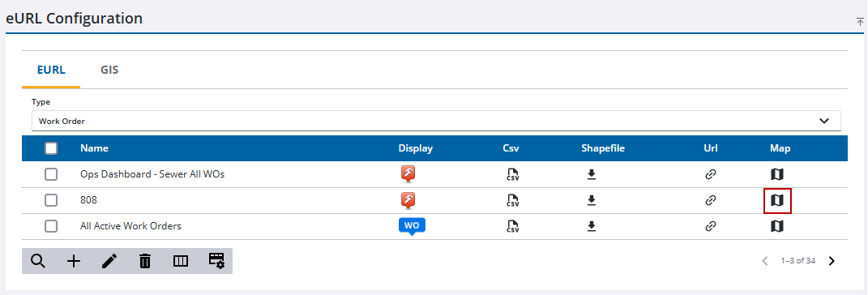Open the search magnifier tool
Screen dimensions: 868x295
pyautogui.click(x=37, y=261)
